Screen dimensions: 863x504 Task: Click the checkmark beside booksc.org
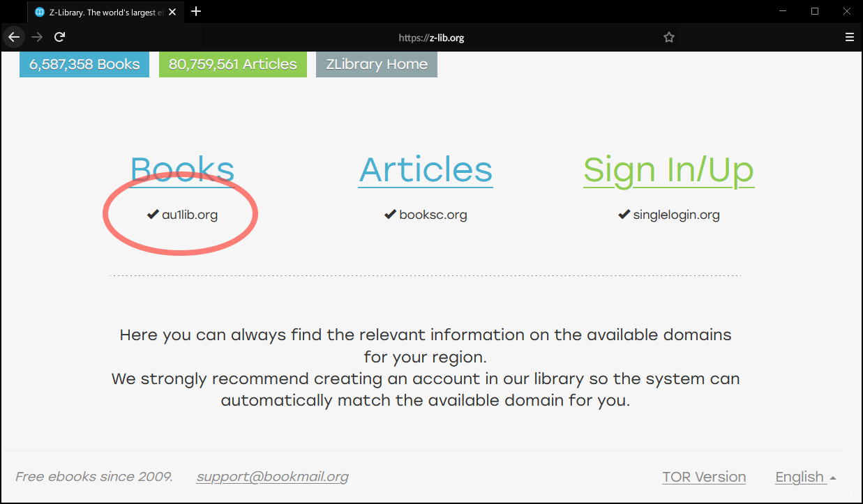391,214
